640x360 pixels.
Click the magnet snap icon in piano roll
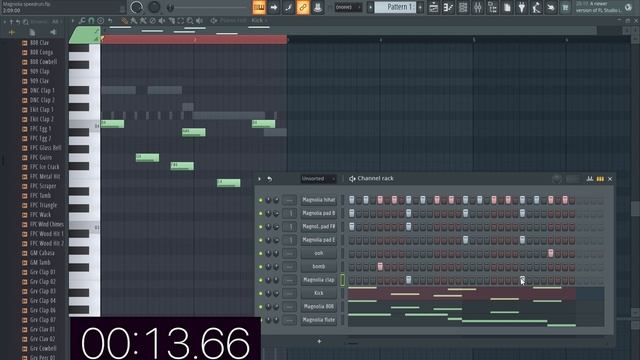click(91, 20)
